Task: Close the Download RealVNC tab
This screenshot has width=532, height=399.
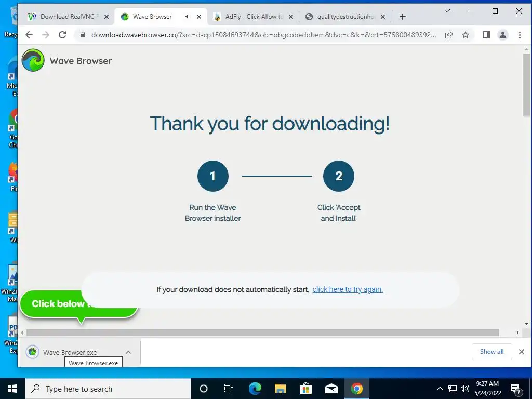Action: [x=106, y=17]
